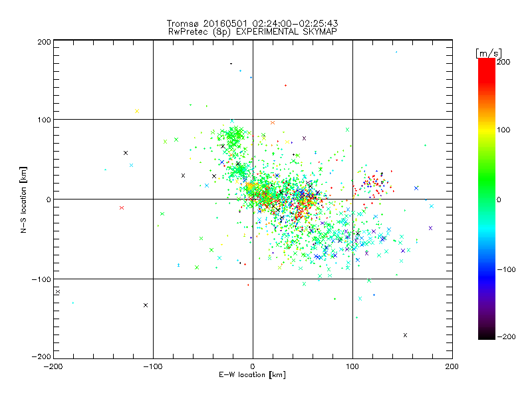Click the title text 'Tromsø 20160501 02:24:00-02:25:43'
Screen dimensions: 532x399
(252, 23)
